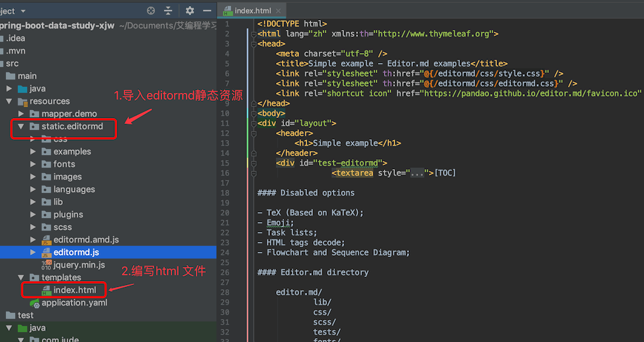Select the test folder
The height and width of the screenshot is (342, 644).
click(25, 315)
